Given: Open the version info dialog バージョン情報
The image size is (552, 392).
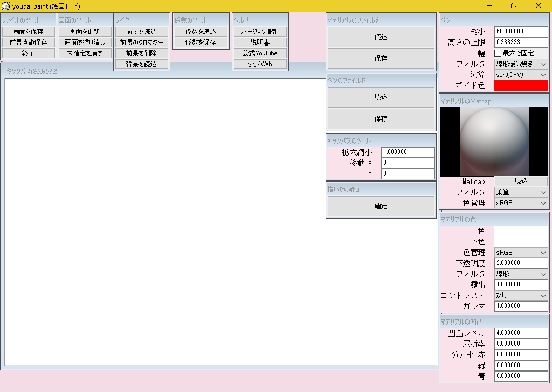Looking at the screenshot, I should (x=260, y=31).
